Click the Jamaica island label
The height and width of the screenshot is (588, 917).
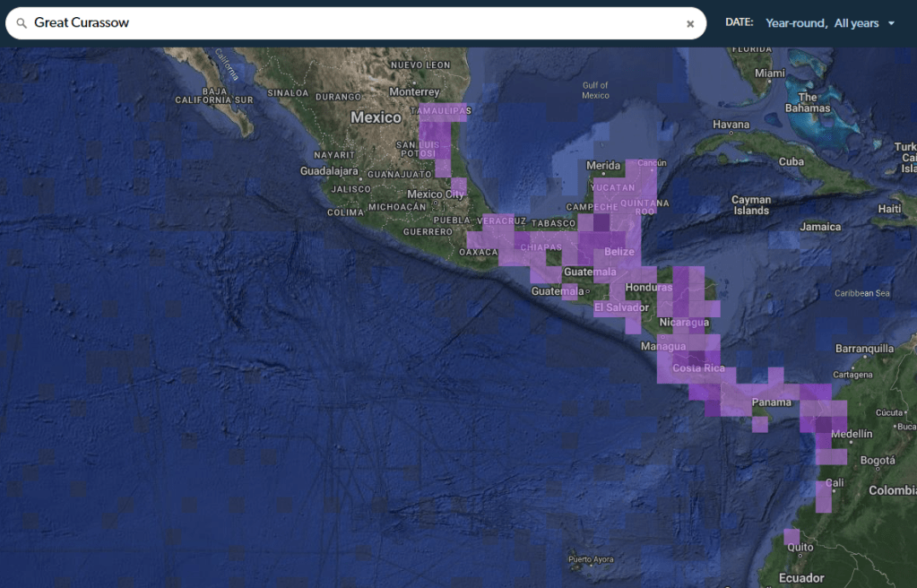click(x=820, y=227)
